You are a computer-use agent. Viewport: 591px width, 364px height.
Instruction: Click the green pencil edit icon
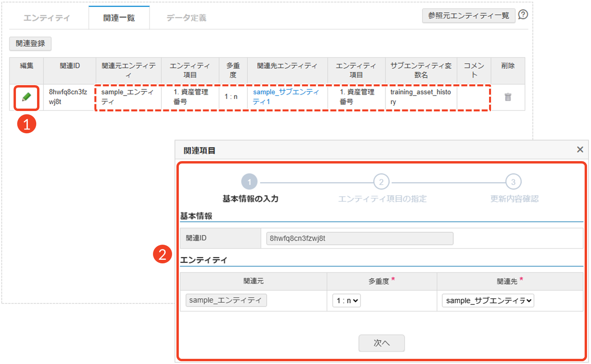pos(26,97)
